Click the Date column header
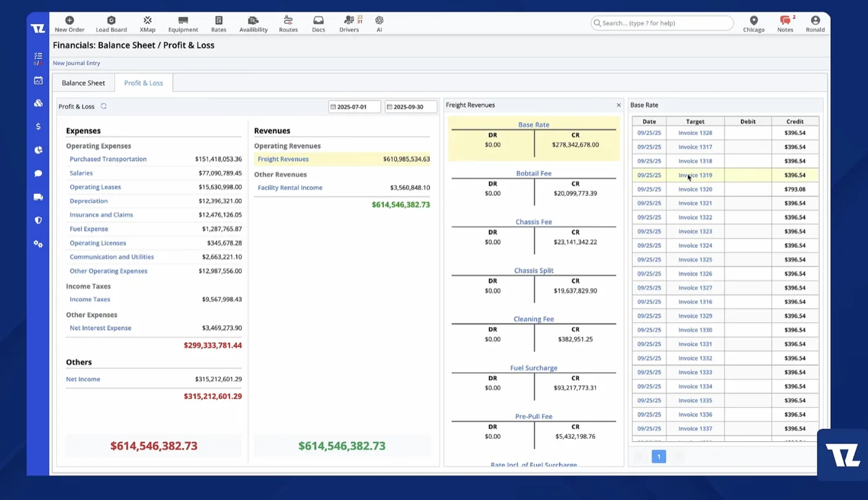Image resolution: width=868 pixels, height=500 pixels. pos(649,121)
